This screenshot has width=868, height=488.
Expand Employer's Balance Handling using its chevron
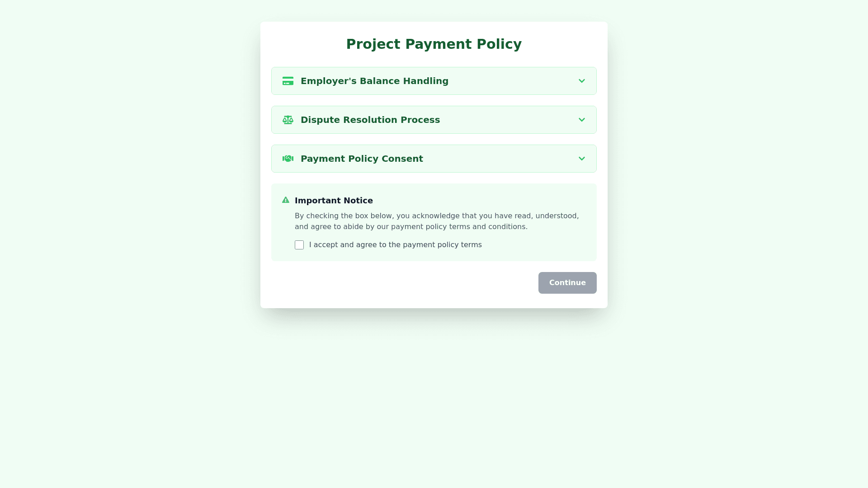pyautogui.click(x=582, y=81)
